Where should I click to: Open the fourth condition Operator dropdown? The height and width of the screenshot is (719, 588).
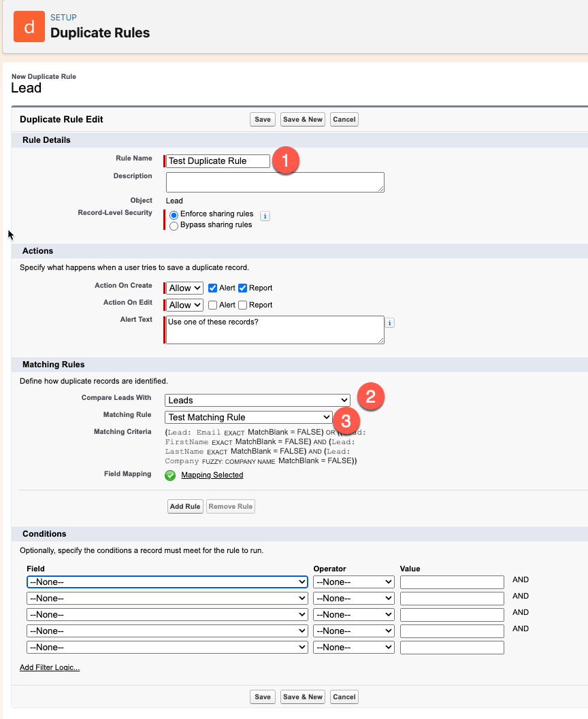354,631
